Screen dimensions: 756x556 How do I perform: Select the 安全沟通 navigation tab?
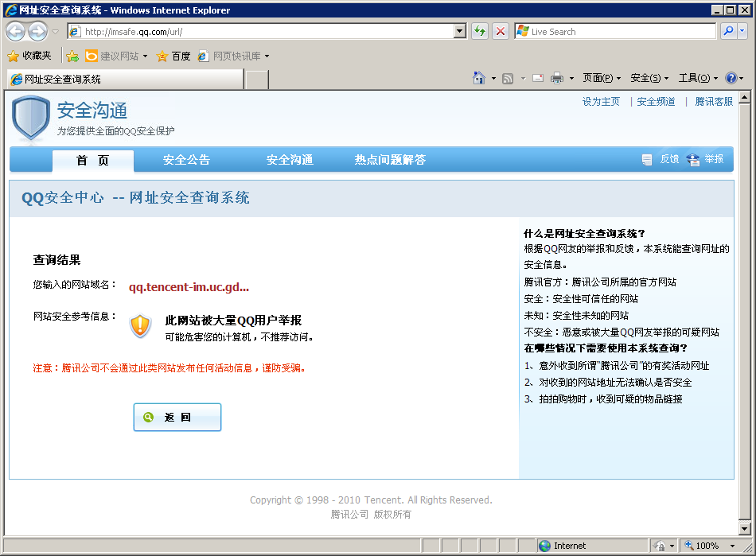[x=290, y=160]
